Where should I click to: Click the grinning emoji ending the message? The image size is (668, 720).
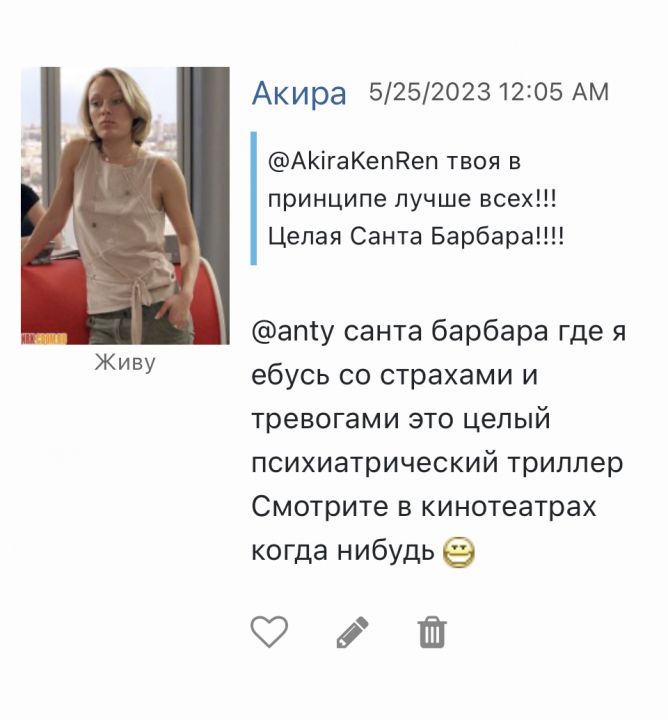(459, 553)
